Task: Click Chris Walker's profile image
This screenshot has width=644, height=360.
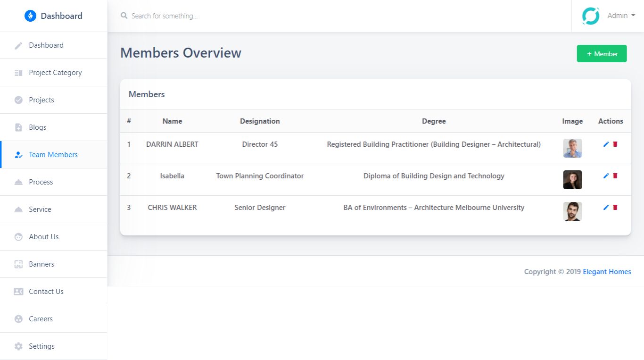Action: (x=572, y=211)
